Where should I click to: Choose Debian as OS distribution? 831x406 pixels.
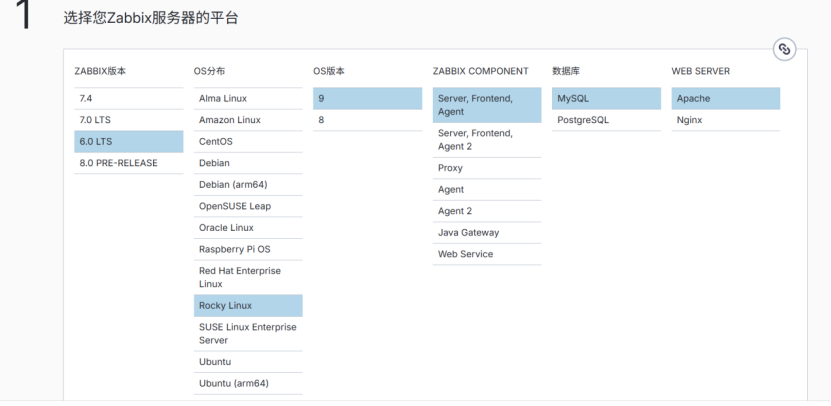pyautogui.click(x=248, y=163)
